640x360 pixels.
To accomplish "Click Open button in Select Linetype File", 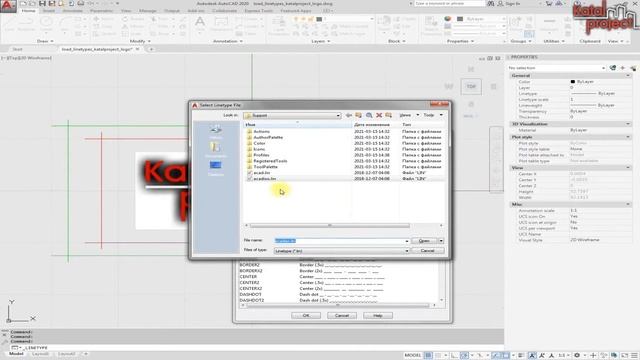I will click(424, 241).
